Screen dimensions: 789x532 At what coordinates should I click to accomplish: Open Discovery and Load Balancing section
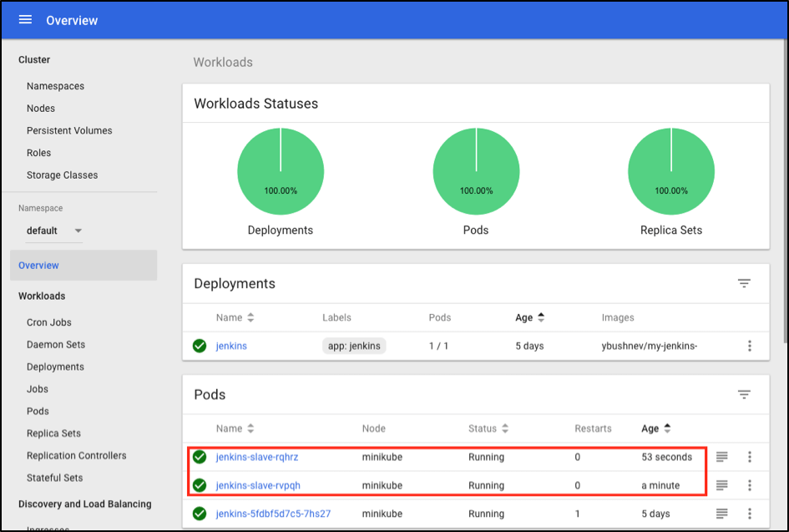pos(84,504)
